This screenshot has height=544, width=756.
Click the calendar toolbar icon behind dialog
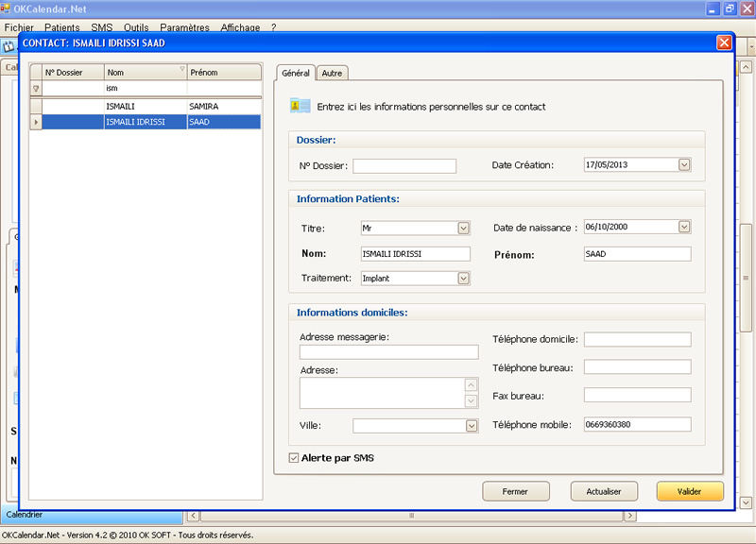point(9,46)
